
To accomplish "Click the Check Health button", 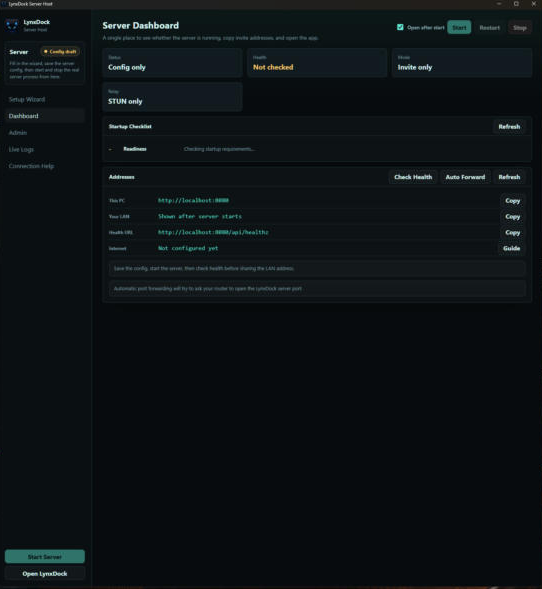I will click(413, 177).
